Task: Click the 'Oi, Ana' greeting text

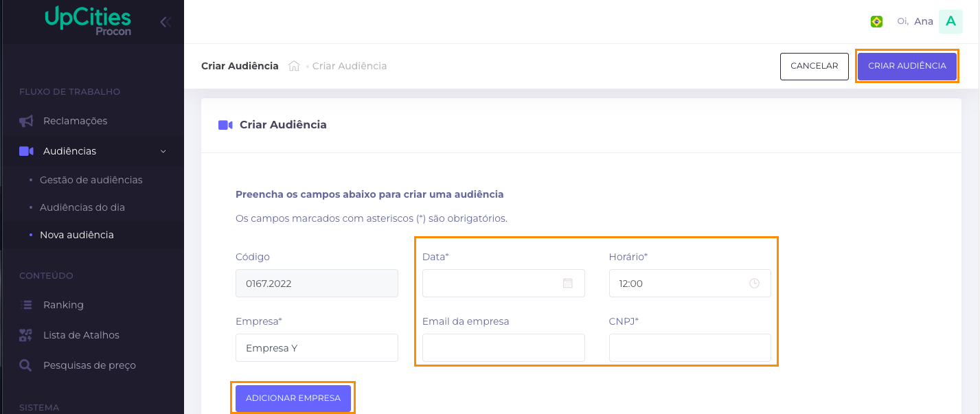Action: [915, 21]
